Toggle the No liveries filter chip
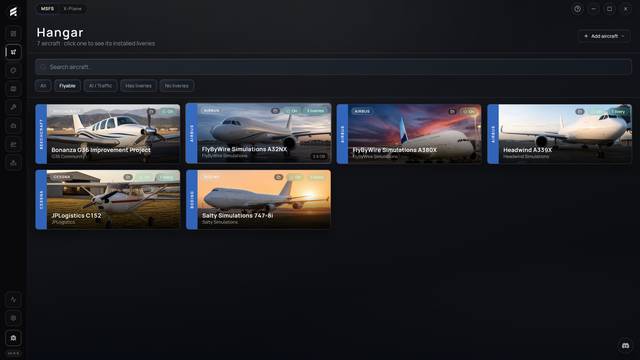 tap(177, 86)
